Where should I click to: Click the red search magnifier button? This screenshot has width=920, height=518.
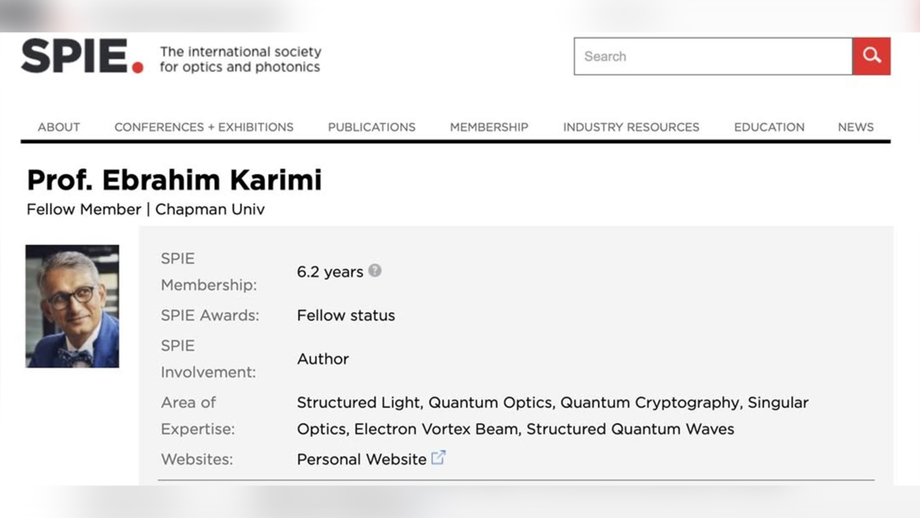click(871, 56)
